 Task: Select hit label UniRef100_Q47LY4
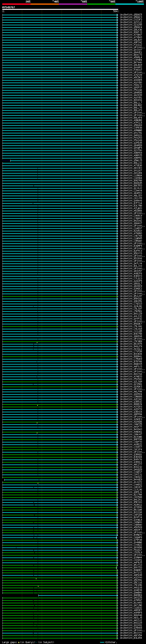[131, 263]
